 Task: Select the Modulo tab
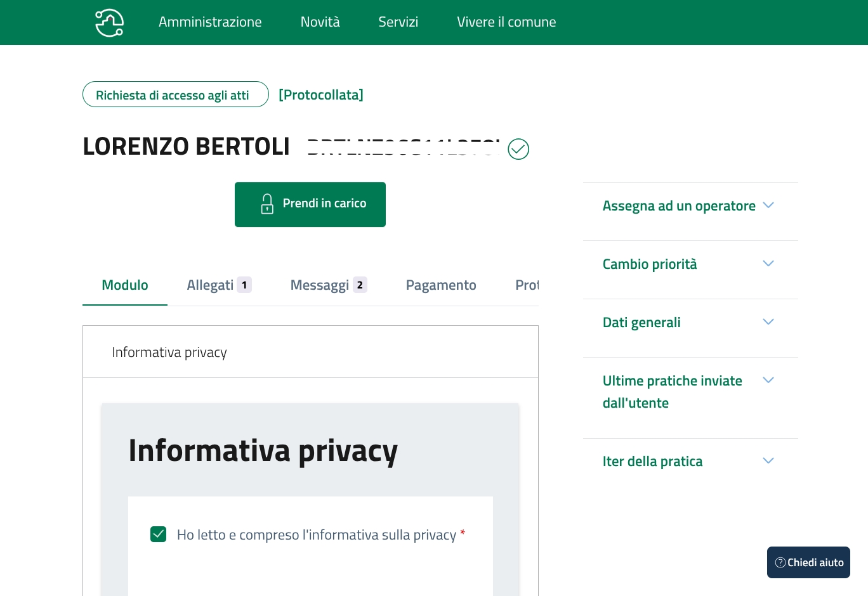coord(125,285)
